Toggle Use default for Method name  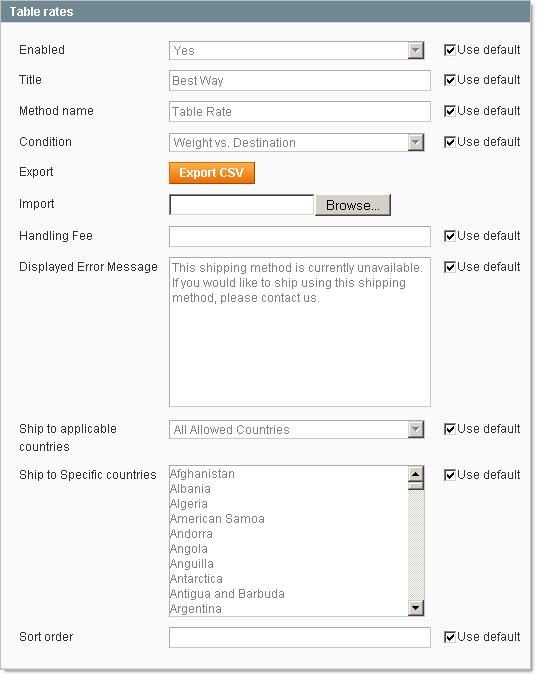(450, 111)
